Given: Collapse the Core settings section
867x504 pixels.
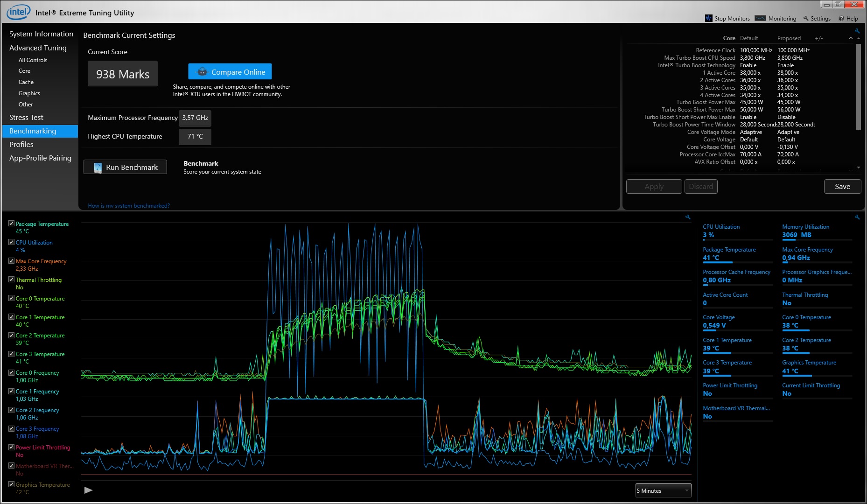Looking at the screenshot, I should [x=851, y=38].
